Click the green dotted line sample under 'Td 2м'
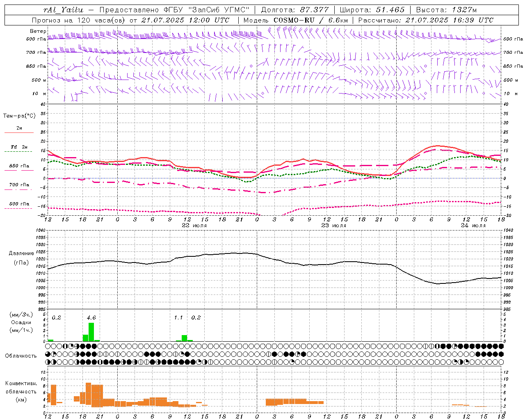 18,152
